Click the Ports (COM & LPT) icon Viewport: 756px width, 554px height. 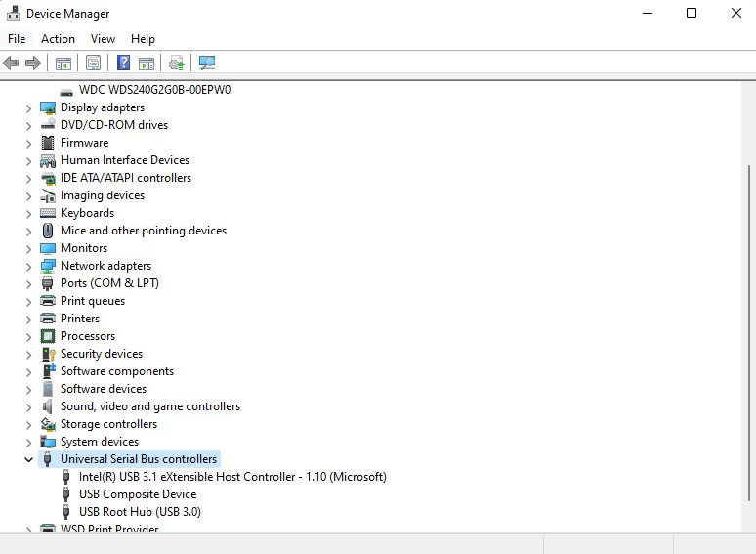pos(47,283)
